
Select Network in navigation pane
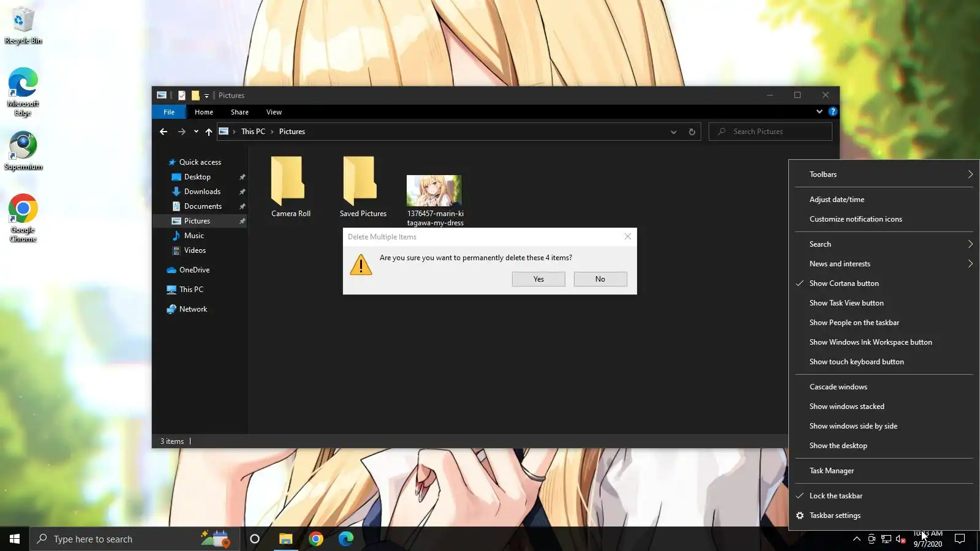[193, 309]
